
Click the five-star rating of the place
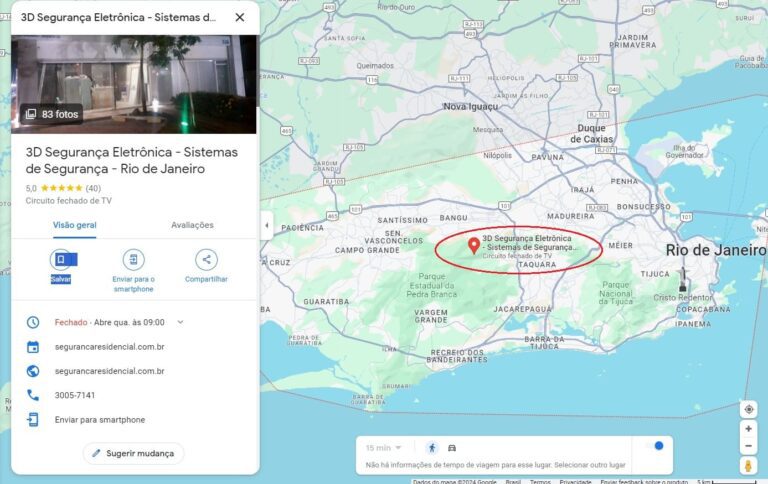[62, 188]
